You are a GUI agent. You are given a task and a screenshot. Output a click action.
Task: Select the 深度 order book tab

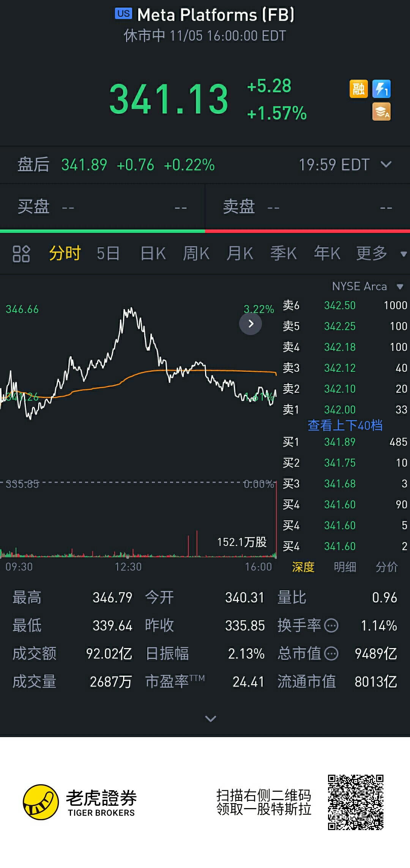tap(303, 567)
